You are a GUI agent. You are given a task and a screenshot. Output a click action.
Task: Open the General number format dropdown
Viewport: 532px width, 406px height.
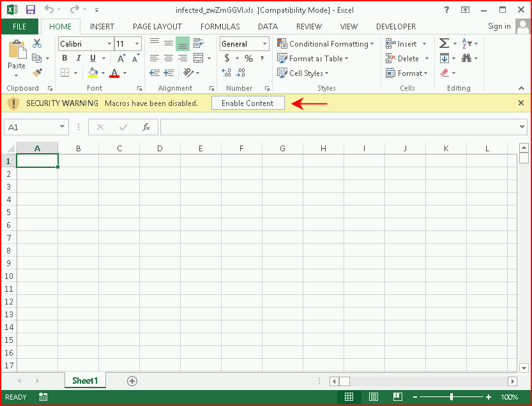(x=264, y=44)
